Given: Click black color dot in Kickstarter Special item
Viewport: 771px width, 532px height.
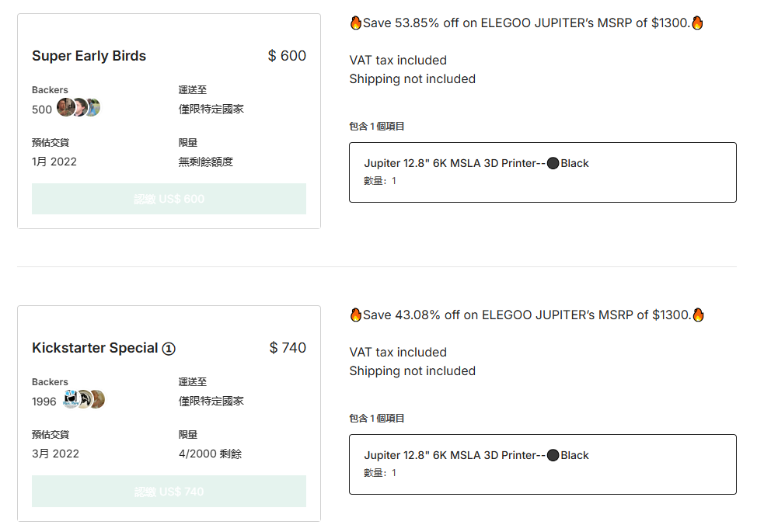Looking at the screenshot, I should coord(553,455).
